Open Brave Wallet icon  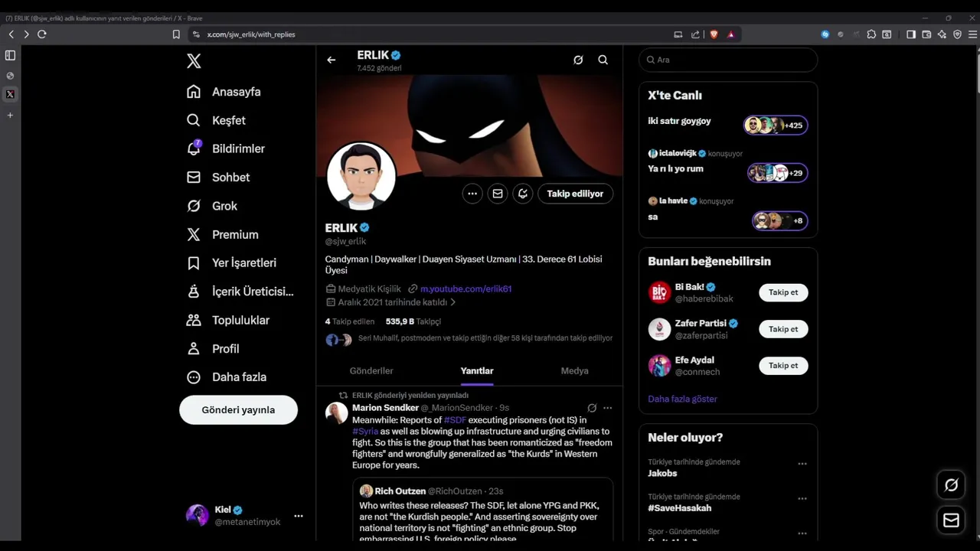tap(926, 34)
